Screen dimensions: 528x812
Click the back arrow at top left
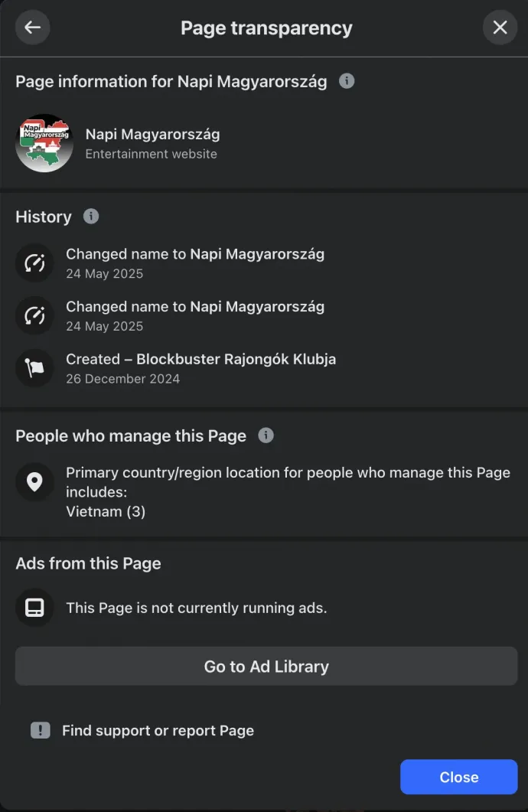[x=32, y=28]
